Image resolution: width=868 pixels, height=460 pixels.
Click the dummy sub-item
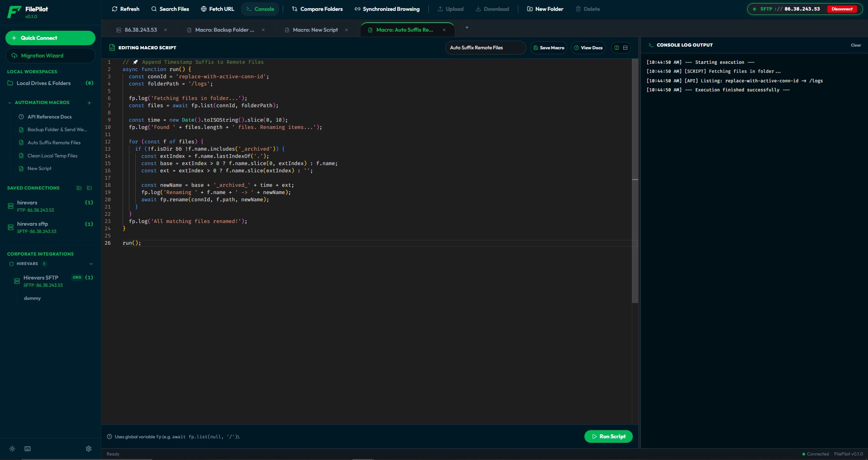32,299
